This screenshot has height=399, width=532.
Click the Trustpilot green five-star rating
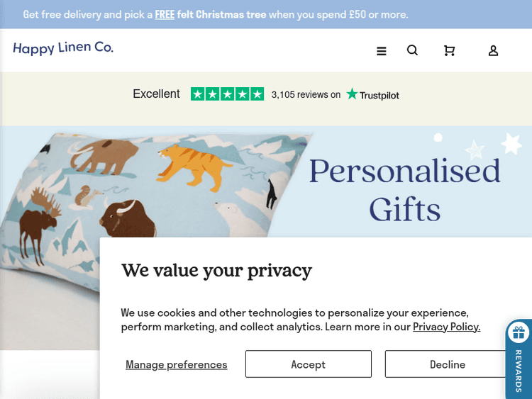227,94
